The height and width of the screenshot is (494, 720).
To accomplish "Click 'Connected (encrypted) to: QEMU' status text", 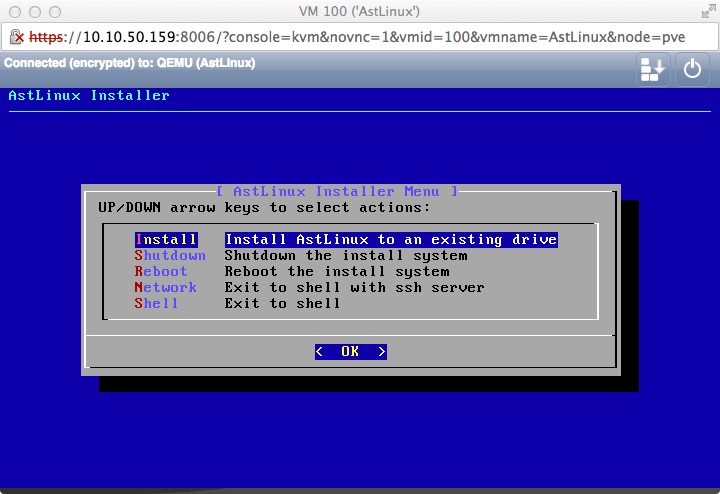I will pyautogui.click(x=129, y=63).
